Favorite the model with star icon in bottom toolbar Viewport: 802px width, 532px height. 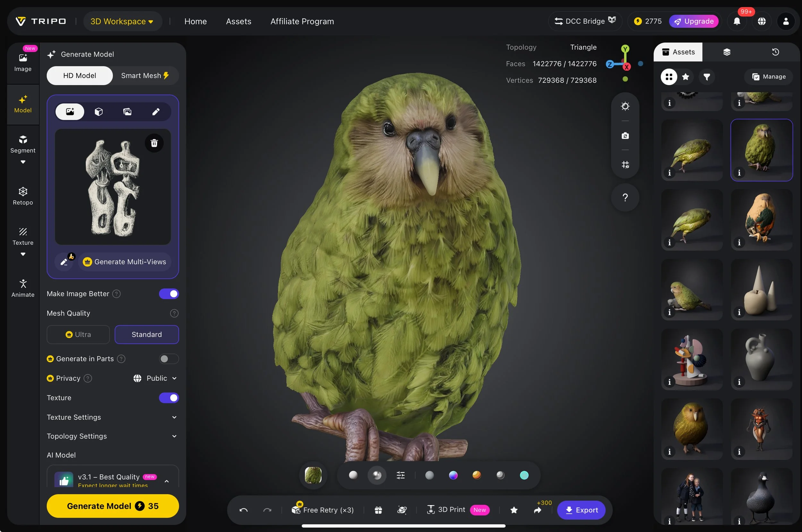[x=514, y=510]
